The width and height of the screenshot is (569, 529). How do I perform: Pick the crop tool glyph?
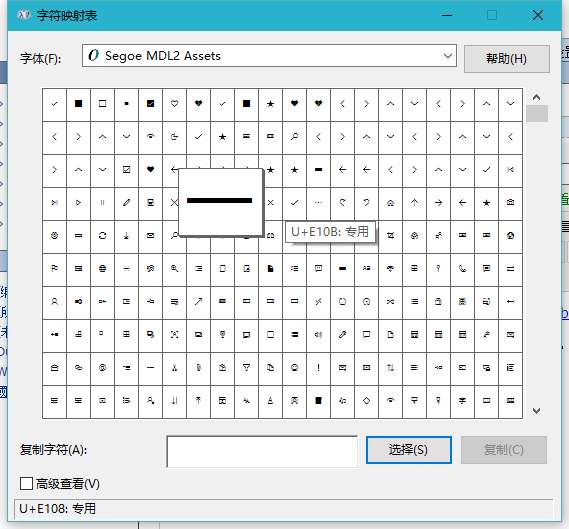tap(390, 235)
